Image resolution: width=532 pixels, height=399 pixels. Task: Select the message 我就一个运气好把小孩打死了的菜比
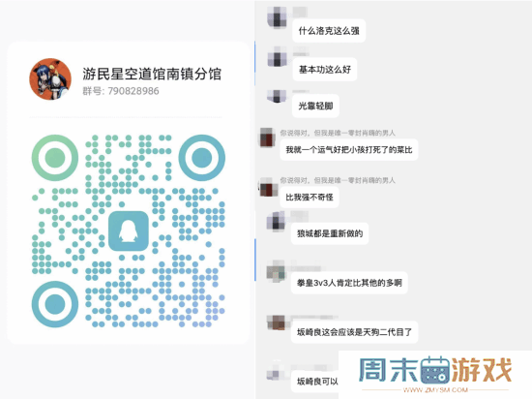(x=349, y=150)
